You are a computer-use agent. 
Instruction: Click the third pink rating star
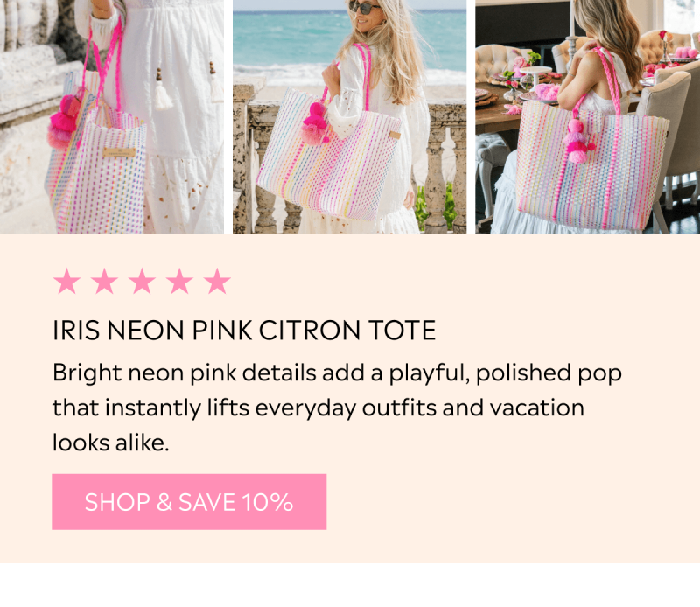click(x=142, y=281)
